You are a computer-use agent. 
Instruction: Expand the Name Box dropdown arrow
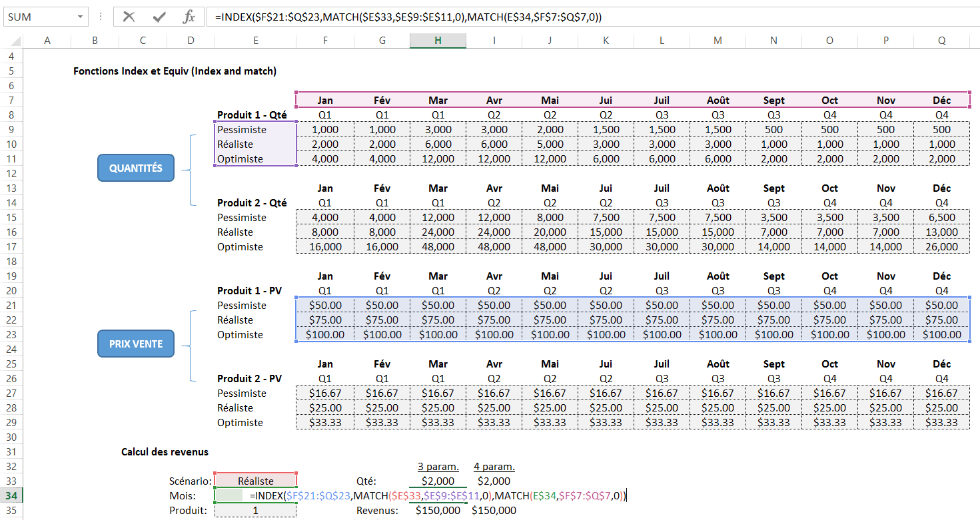[x=80, y=17]
